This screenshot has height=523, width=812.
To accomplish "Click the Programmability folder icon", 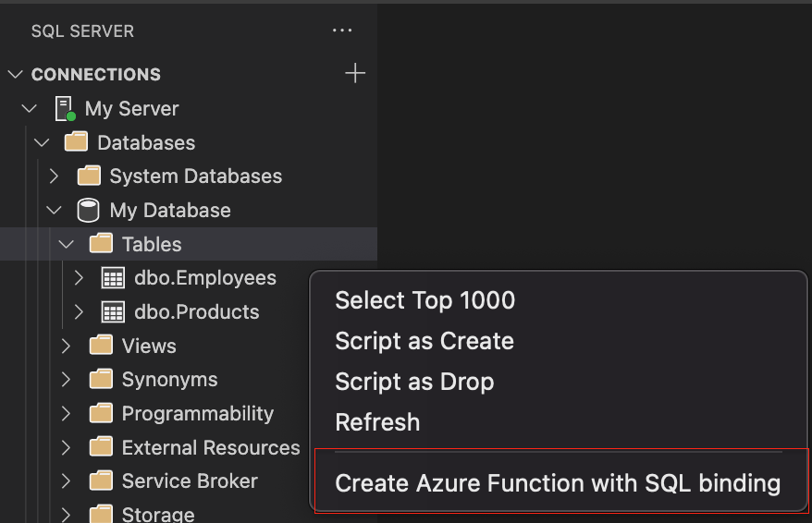I will click(x=101, y=414).
